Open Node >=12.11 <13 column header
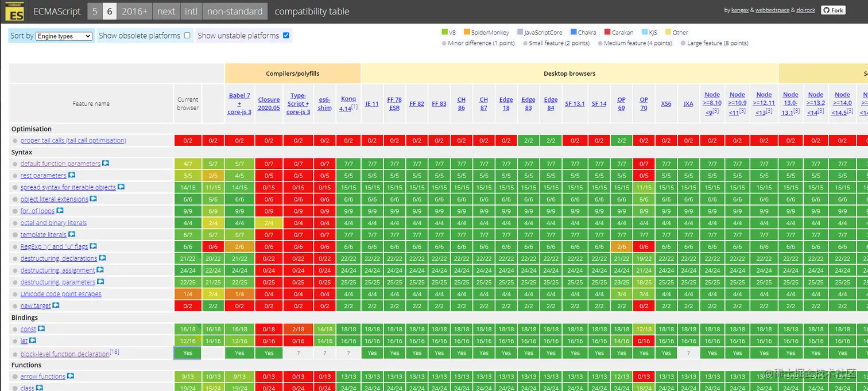 pos(764,104)
